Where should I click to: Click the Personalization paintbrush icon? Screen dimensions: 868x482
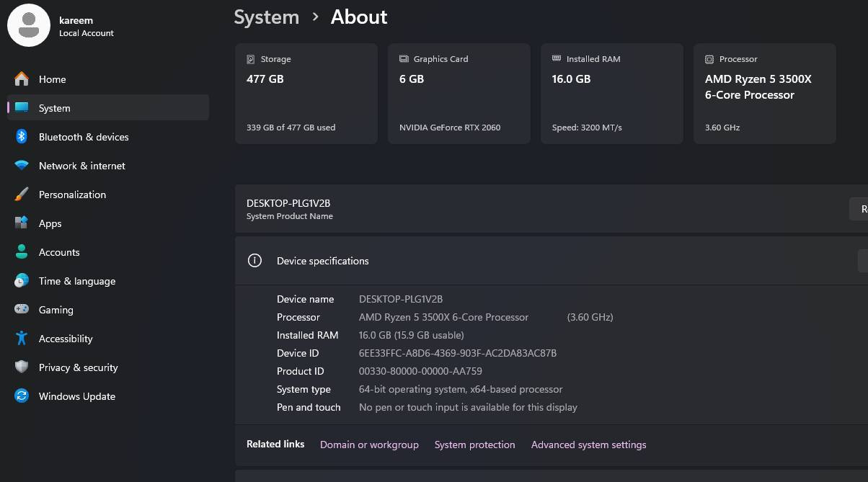point(22,195)
